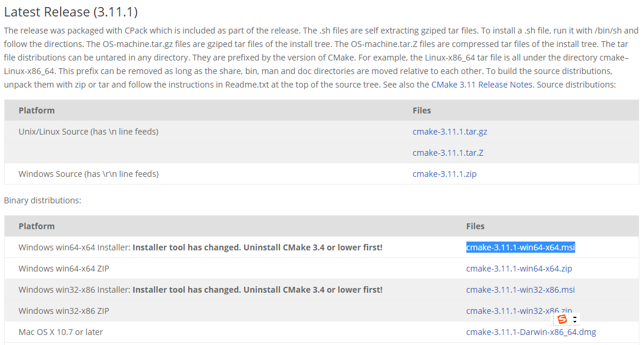
Task: Click Files header in binary distributions table
Action: [x=475, y=226]
